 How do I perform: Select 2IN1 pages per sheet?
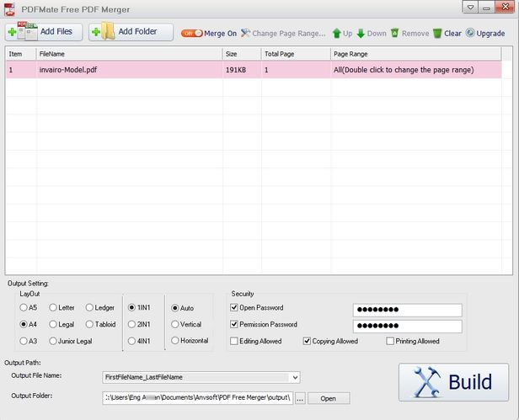pos(131,324)
